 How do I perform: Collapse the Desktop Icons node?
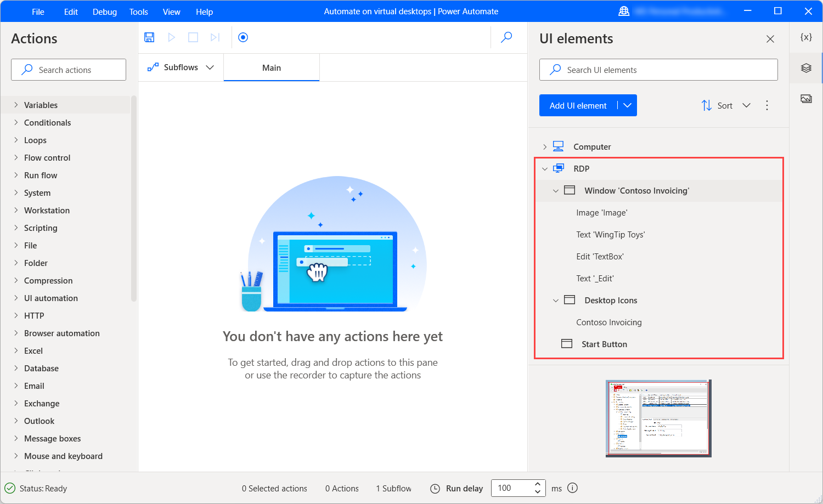click(555, 300)
